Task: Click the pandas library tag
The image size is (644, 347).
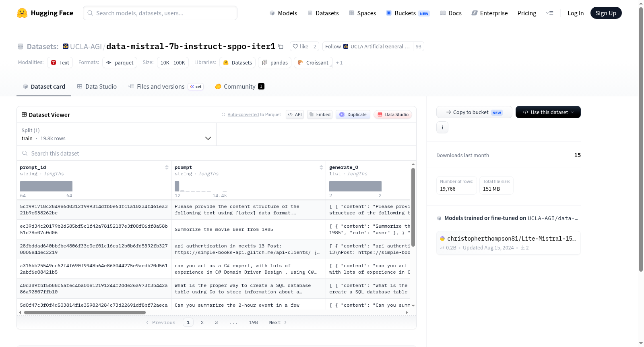Action: (x=275, y=62)
